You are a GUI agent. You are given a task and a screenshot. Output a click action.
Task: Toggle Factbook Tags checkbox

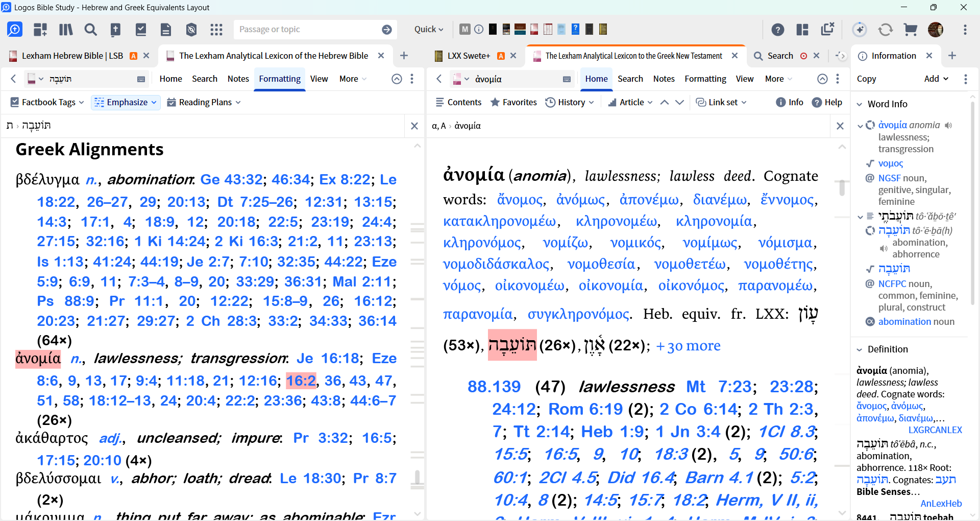15,102
